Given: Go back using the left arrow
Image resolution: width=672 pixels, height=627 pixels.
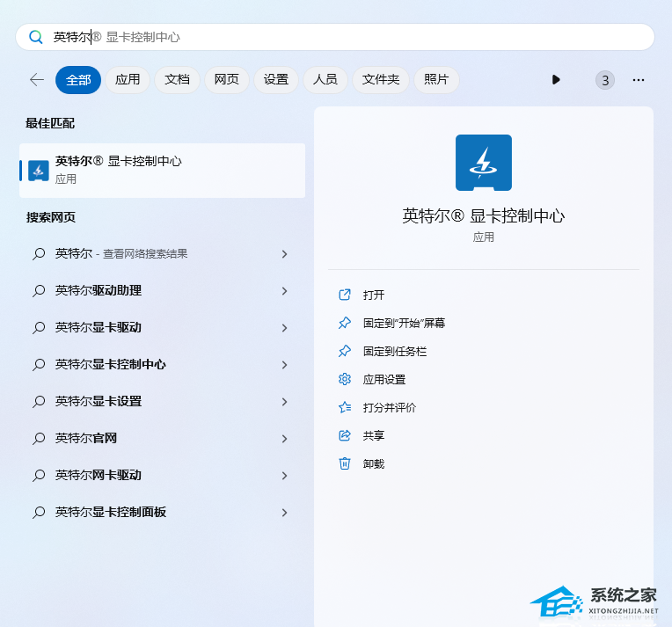Looking at the screenshot, I should coord(37,80).
